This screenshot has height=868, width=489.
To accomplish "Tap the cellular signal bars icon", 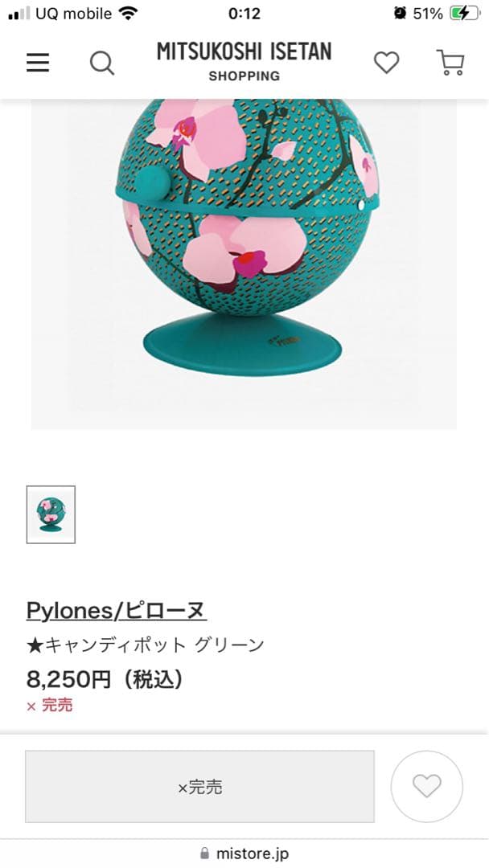I will click(18, 14).
